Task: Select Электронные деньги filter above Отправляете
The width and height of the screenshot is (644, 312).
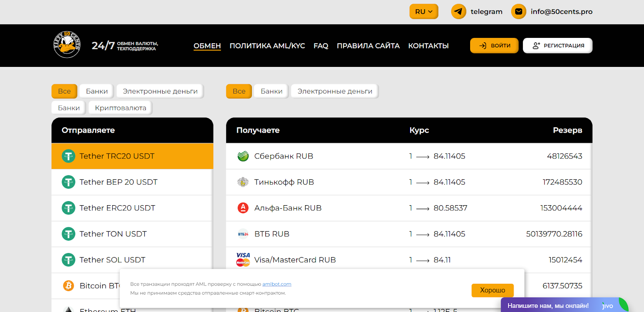Action: pyautogui.click(x=160, y=91)
